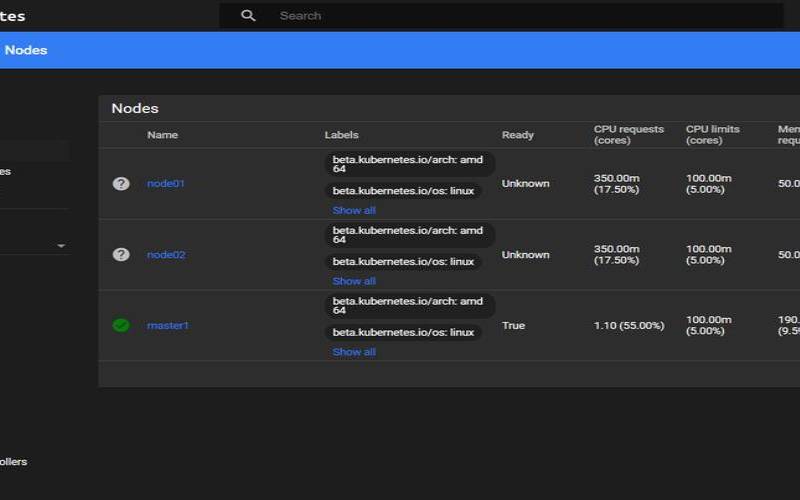This screenshot has height=500, width=800.
Task: Open the node01 details link
Action: [166, 184]
